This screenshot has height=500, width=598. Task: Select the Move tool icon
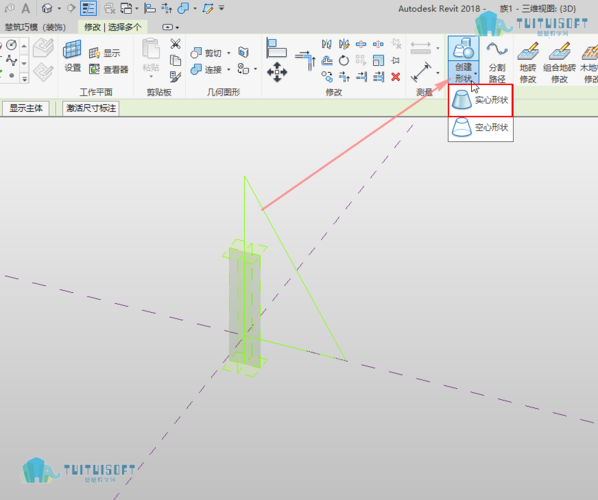(x=277, y=72)
